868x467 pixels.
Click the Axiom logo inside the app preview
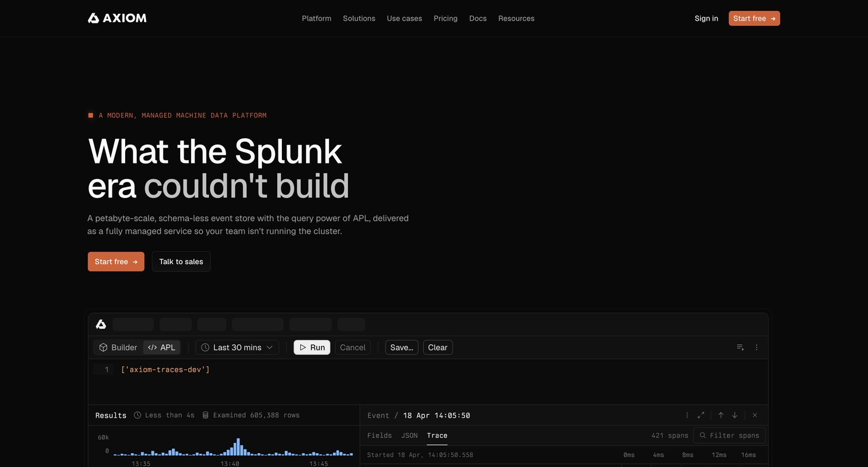[101, 324]
